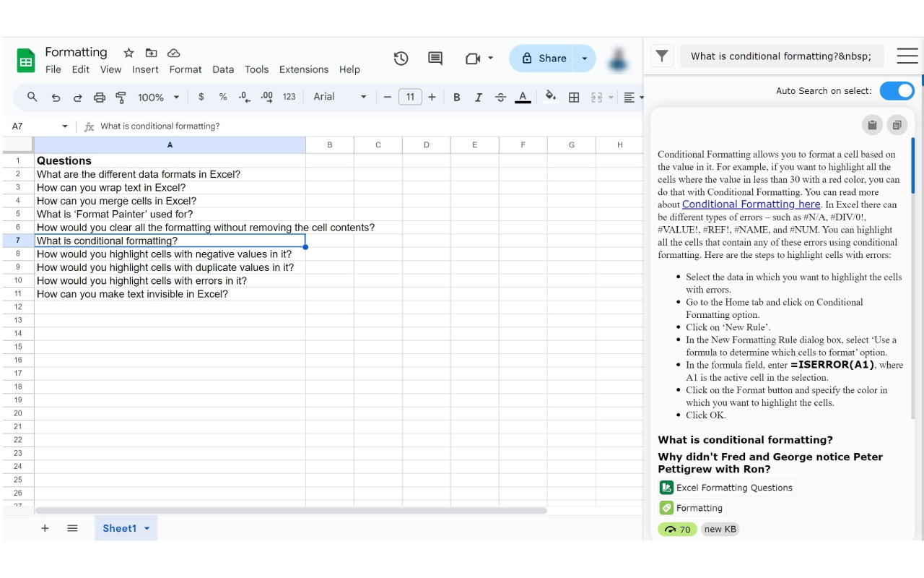Screen dimensions: 924x578
Task: Open the Extensions menu
Action: [303, 69]
